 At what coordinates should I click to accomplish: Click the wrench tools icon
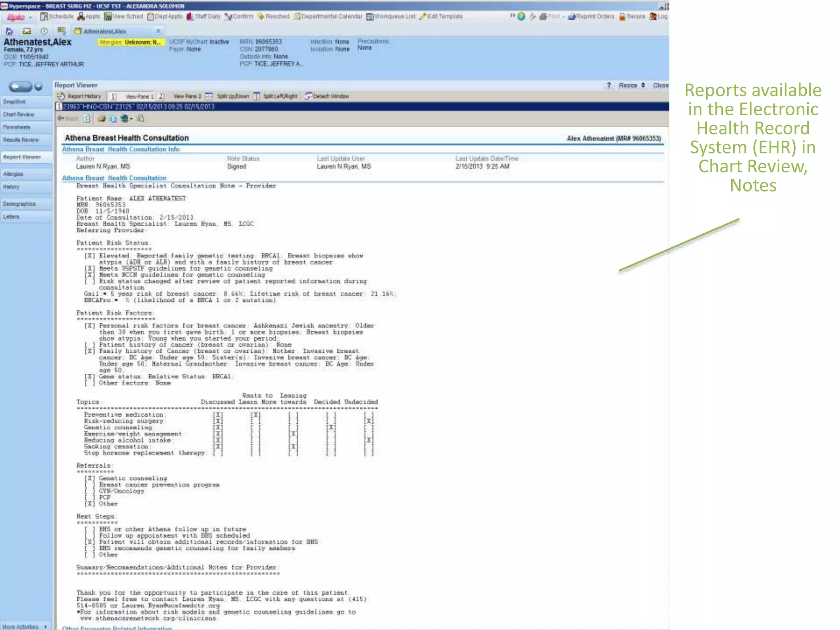click(x=532, y=16)
